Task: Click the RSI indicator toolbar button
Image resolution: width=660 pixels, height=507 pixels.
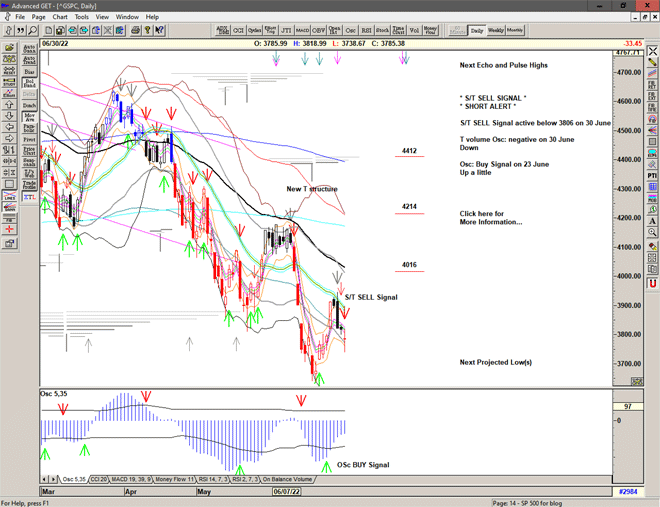Action: click(x=366, y=31)
